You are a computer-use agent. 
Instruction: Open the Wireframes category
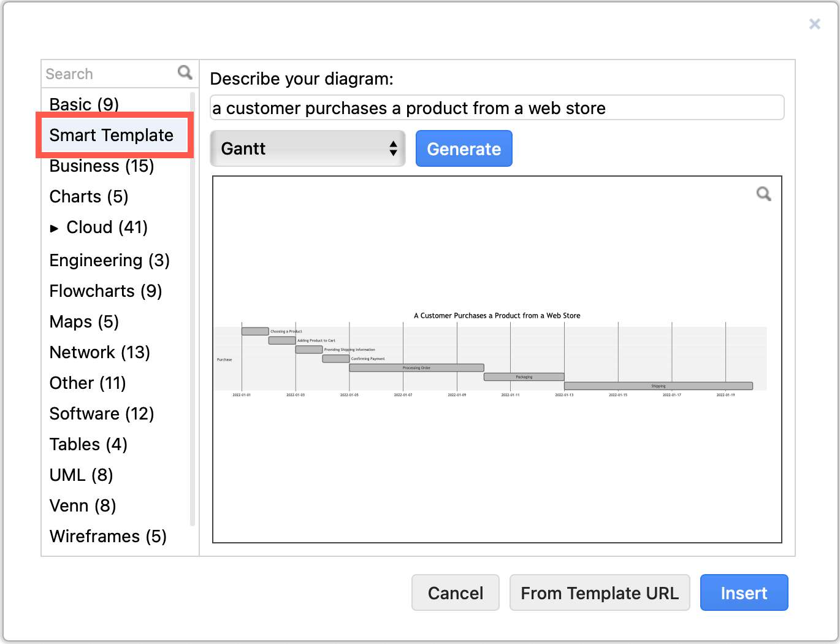tap(108, 536)
